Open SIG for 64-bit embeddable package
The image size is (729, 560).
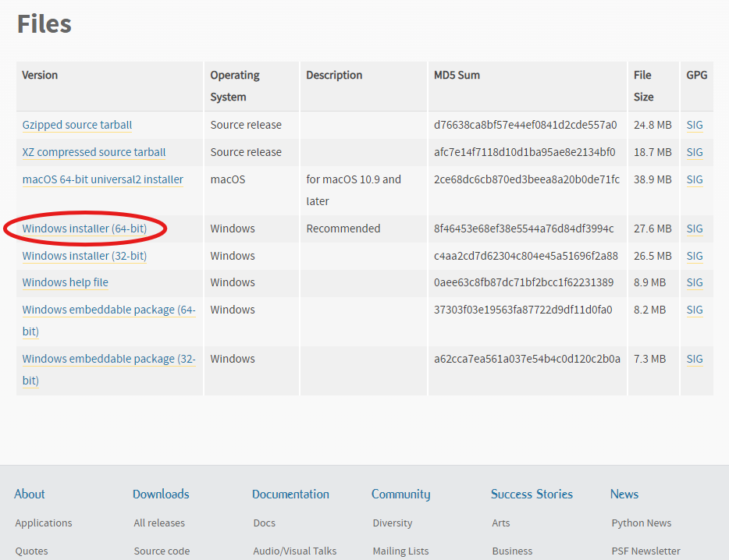click(695, 310)
